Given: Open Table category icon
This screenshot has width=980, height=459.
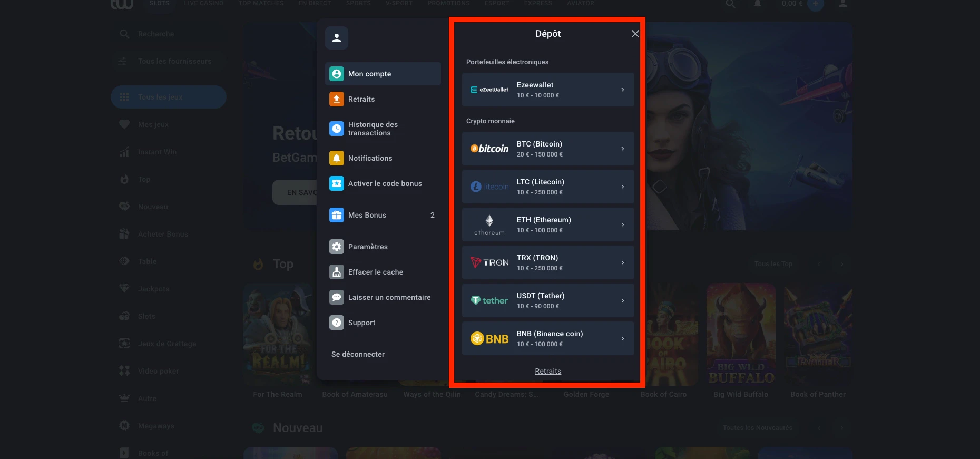Looking at the screenshot, I should 124,261.
